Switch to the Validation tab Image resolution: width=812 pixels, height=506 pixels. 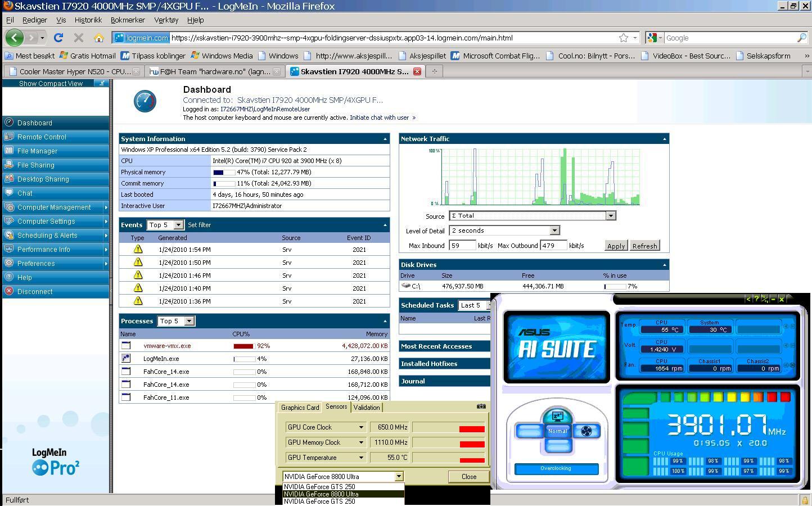point(367,408)
